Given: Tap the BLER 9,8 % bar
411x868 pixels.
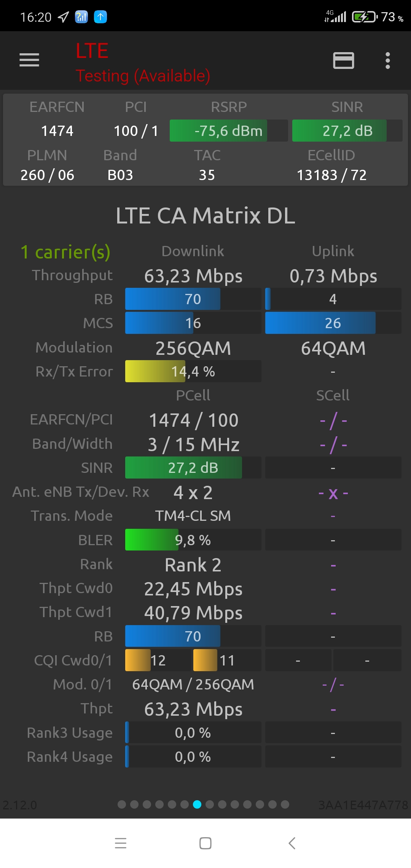Looking at the screenshot, I should pyautogui.click(x=193, y=540).
